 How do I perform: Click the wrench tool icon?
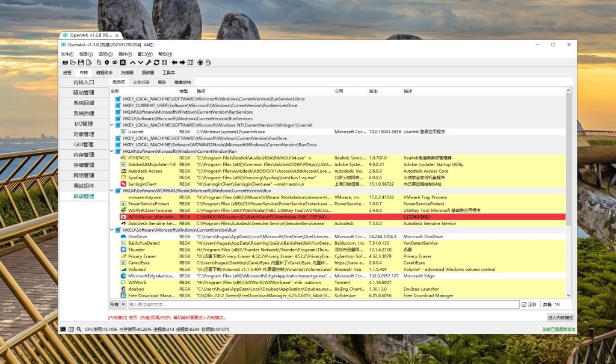[x=149, y=63]
